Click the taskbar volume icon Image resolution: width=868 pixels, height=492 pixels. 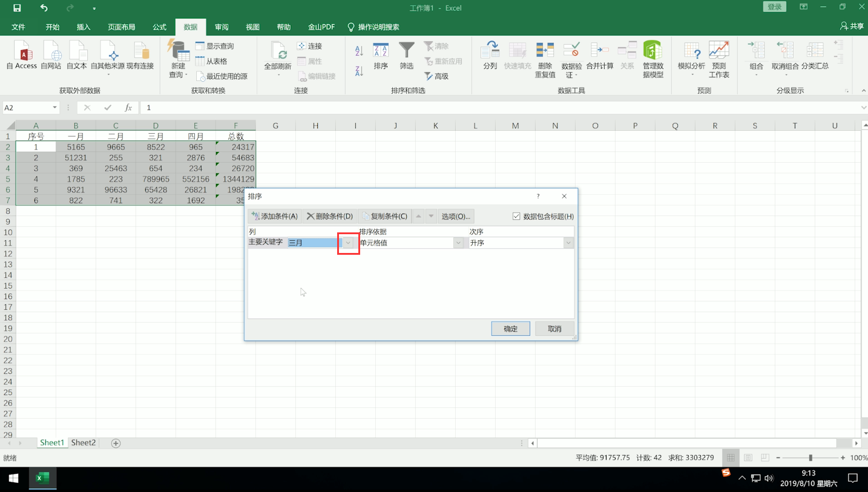(x=769, y=478)
